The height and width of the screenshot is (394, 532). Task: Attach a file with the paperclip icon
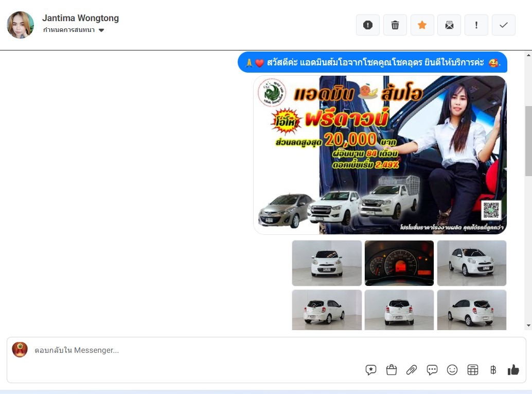(x=412, y=370)
